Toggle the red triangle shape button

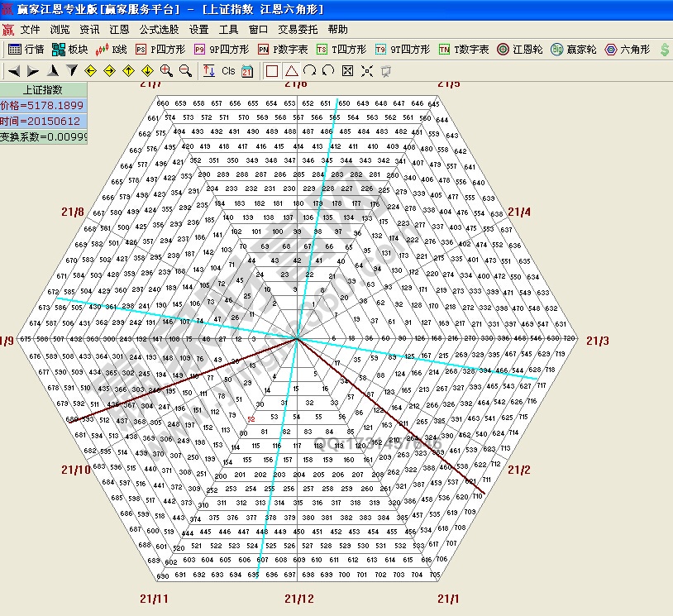(x=291, y=71)
